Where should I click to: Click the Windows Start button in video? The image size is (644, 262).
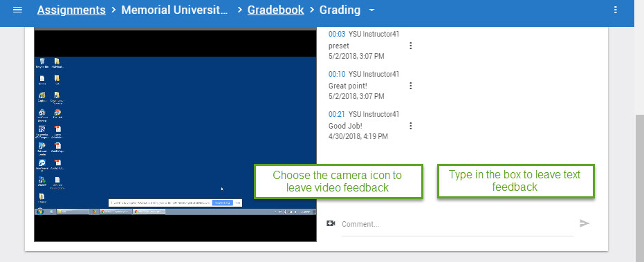[x=40, y=212]
